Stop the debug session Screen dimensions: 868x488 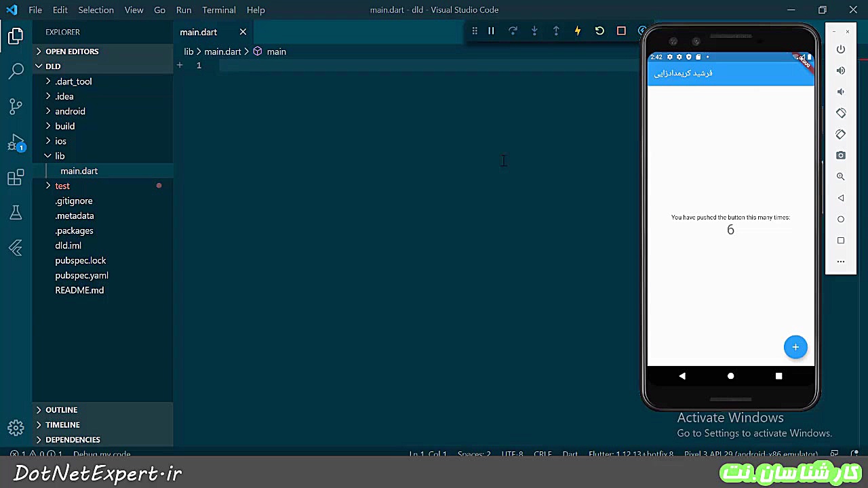pyautogui.click(x=621, y=30)
